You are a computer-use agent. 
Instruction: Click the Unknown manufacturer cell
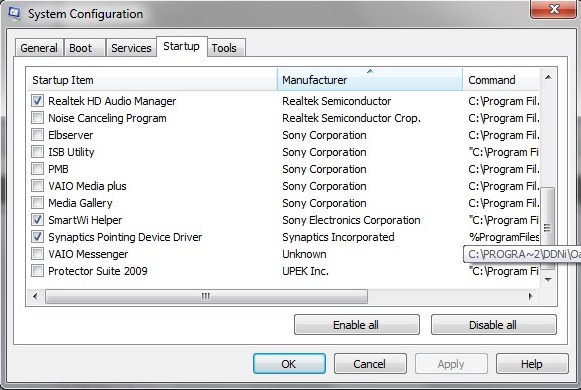[x=304, y=254]
